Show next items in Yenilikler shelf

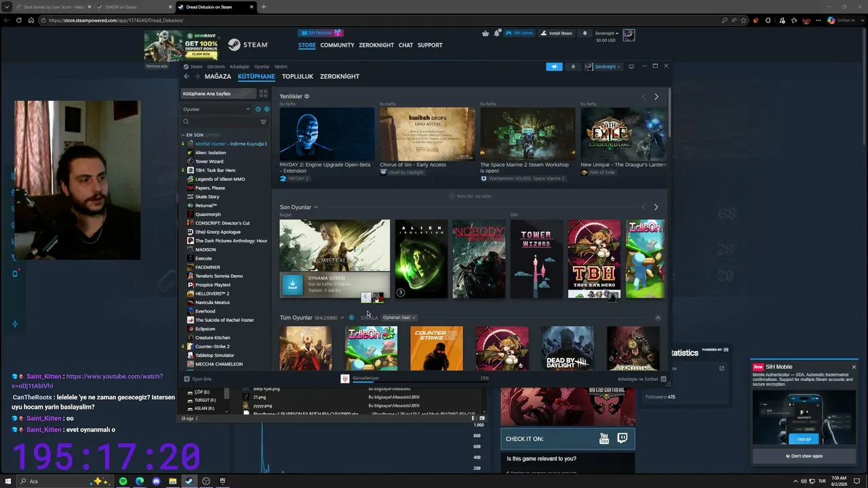click(656, 97)
